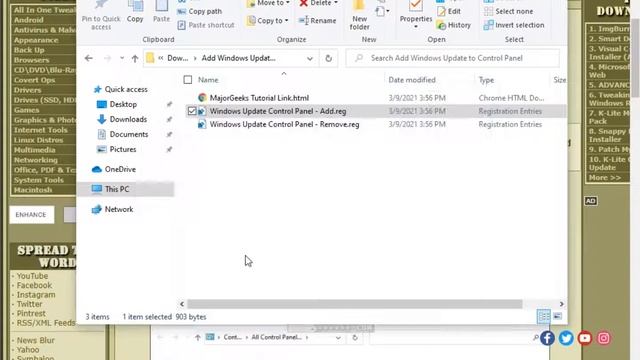Image resolution: width=640 pixels, height=360 pixels.
Task: Click Copy path in Clipboard group
Action: click(200, 11)
